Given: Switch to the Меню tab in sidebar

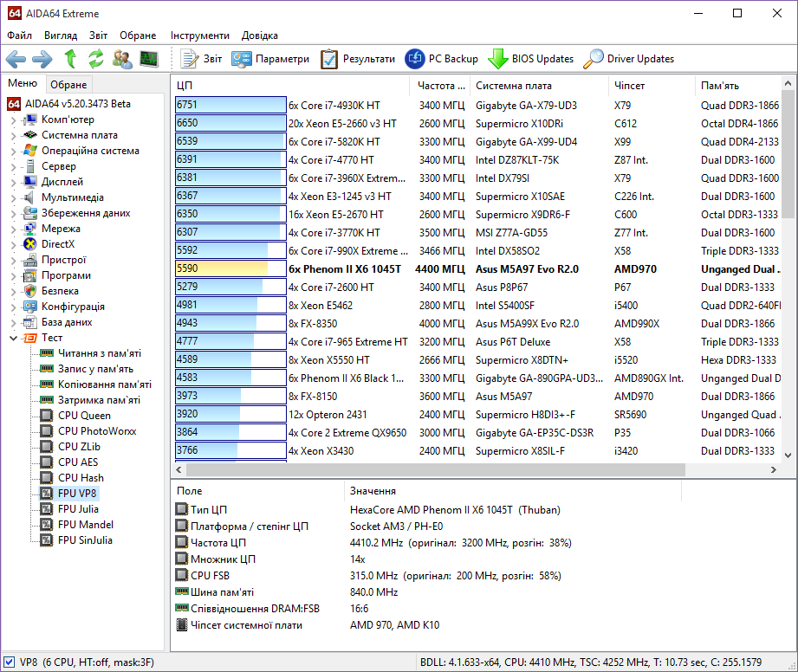Looking at the screenshot, I should tap(23, 83).
